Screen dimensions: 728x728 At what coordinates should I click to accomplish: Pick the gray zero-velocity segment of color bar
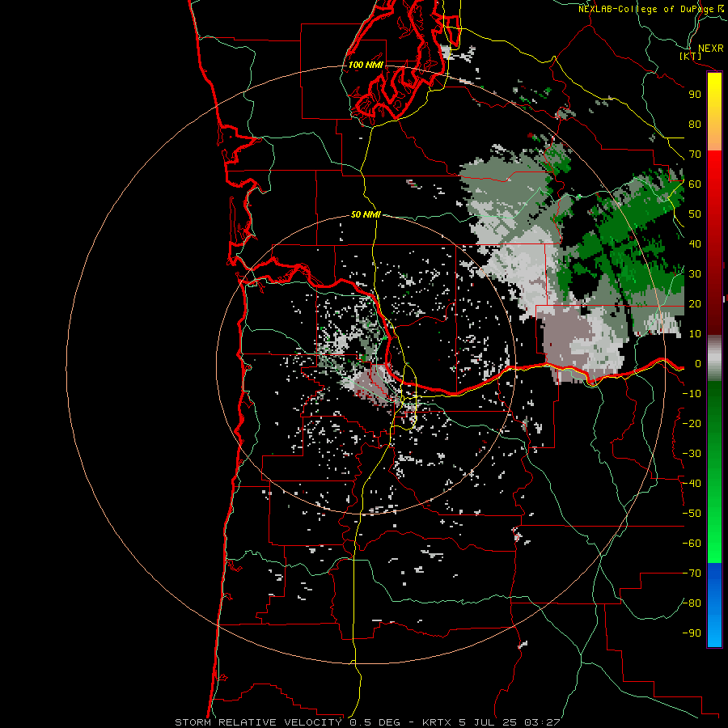click(714, 358)
